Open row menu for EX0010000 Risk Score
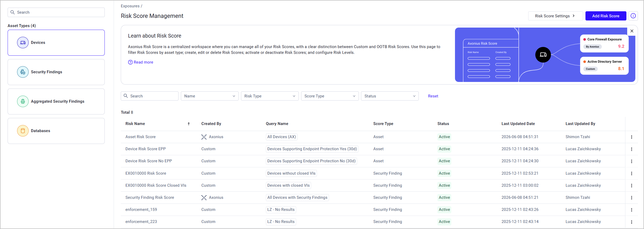The width and height of the screenshot is (644, 229). 632,174
